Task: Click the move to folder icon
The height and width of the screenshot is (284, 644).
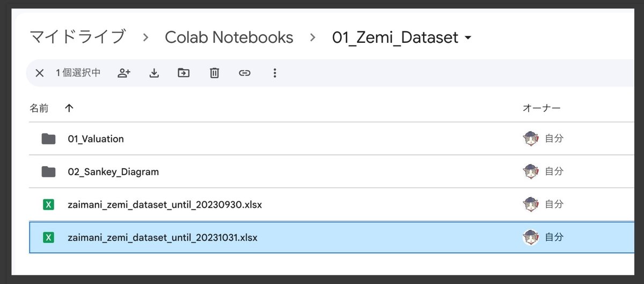Action: point(184,73)
